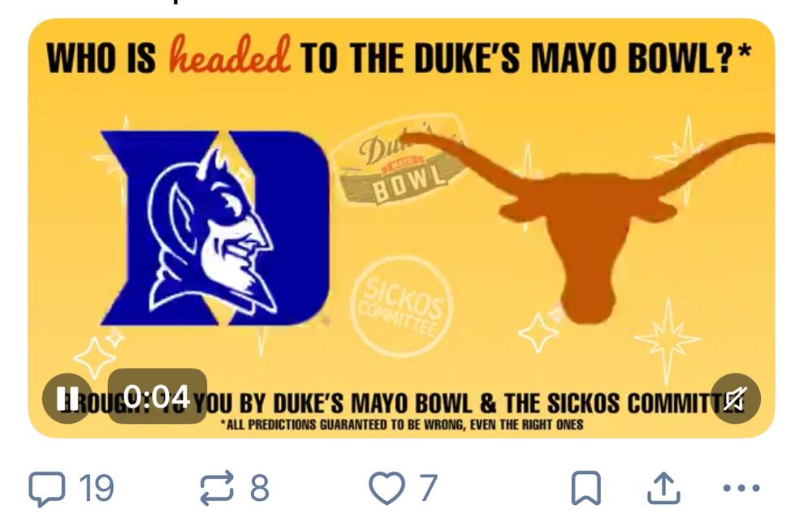Click the Duke's Mayo Bowl badge
This screenshot has width=812, height=522.
tap(400, 168)
